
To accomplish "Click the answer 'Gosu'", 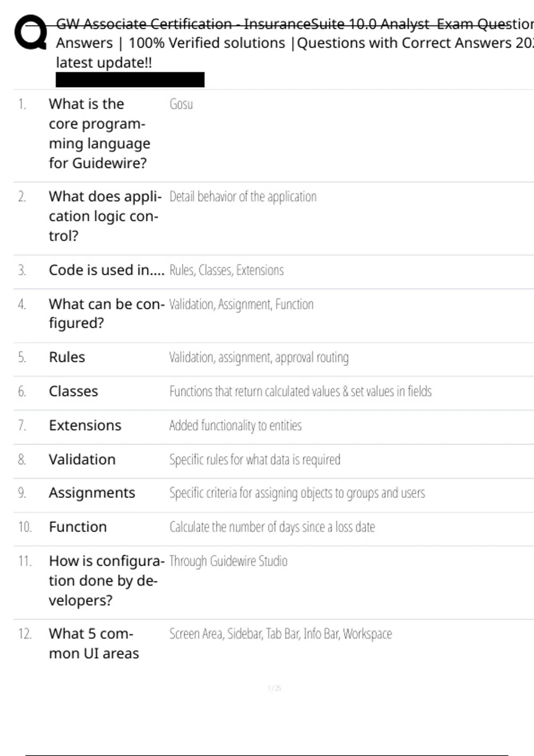I will tap(181, 104).
